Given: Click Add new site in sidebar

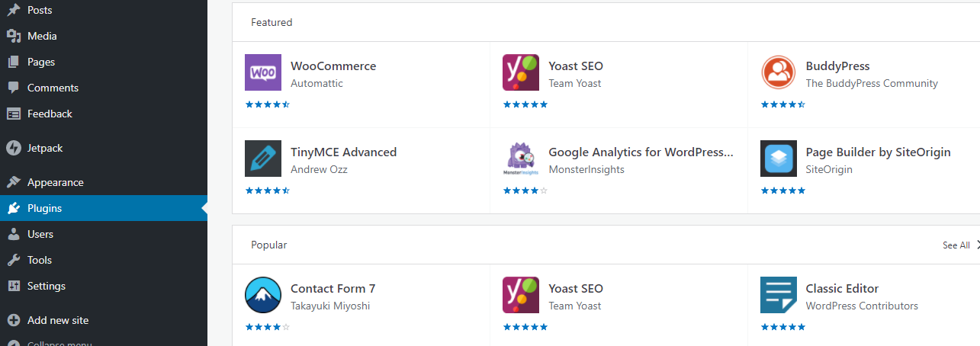Looking at the screenshot, I should click(58, 320).
